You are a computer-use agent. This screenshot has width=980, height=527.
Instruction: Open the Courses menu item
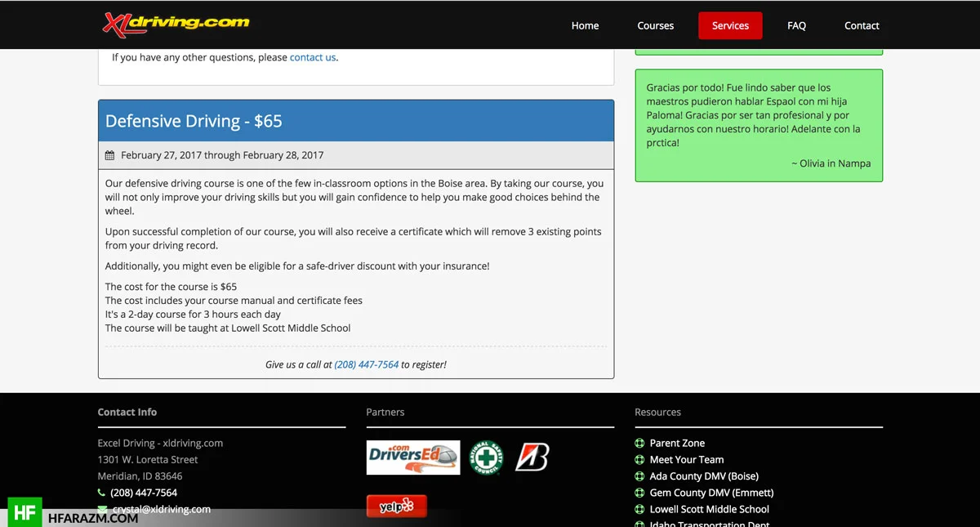pos(655,25)
